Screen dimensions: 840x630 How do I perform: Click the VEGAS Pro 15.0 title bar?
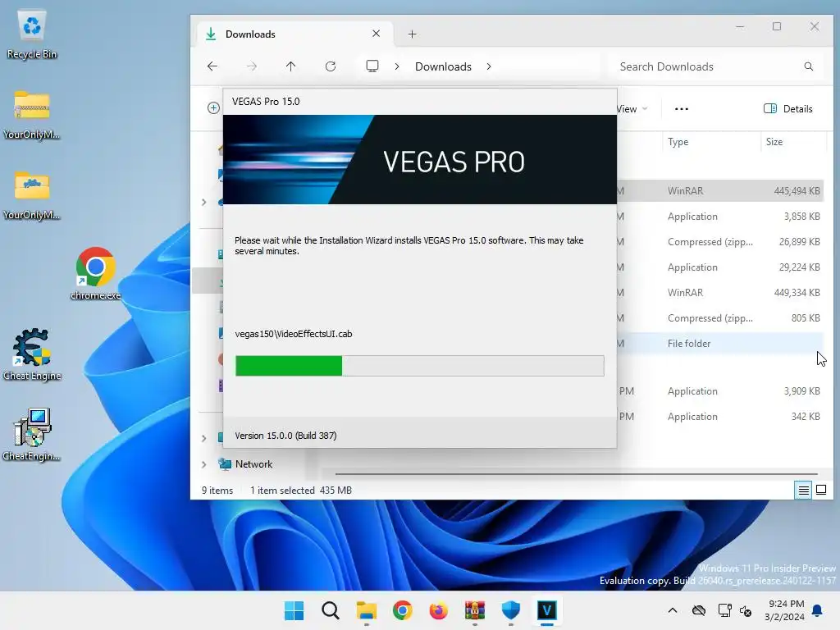419,102
